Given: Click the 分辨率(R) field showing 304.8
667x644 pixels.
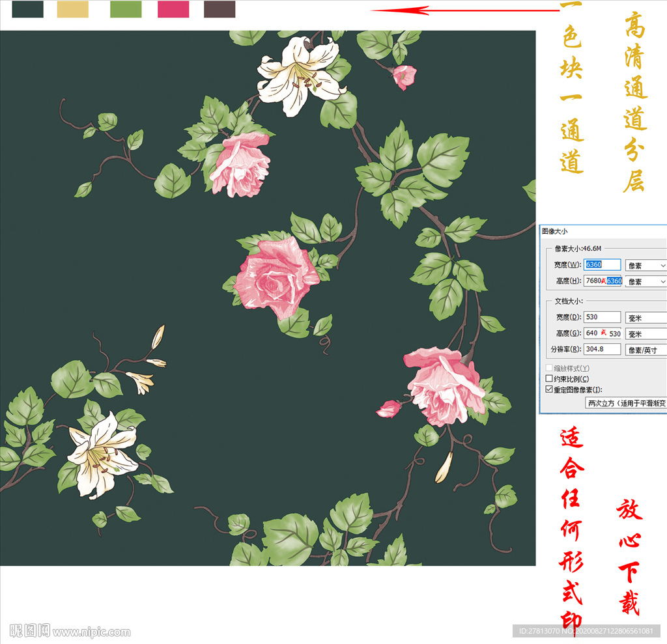Looking at the screenshot, I should [602, 349].
